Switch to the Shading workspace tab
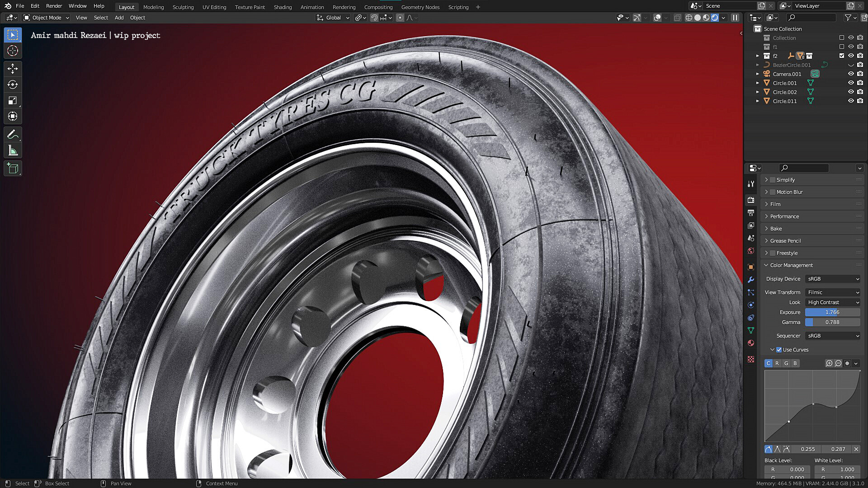 tap(283, 7)
